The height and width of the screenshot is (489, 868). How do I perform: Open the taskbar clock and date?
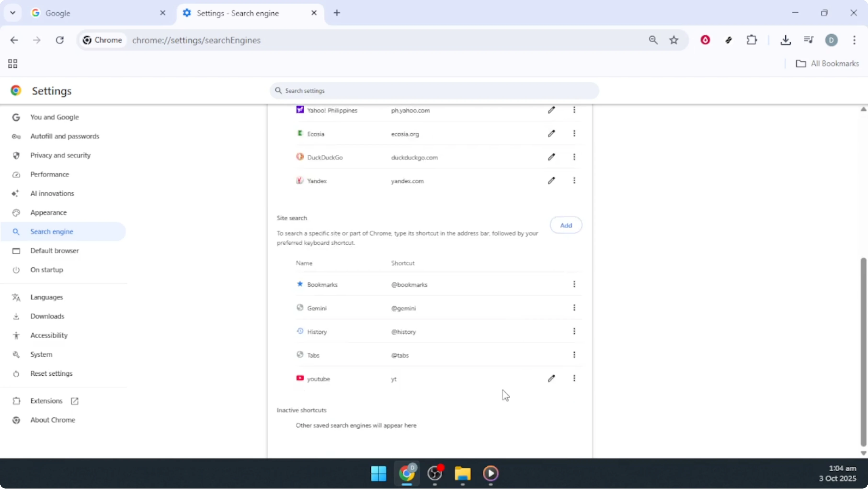pos(838,473)
